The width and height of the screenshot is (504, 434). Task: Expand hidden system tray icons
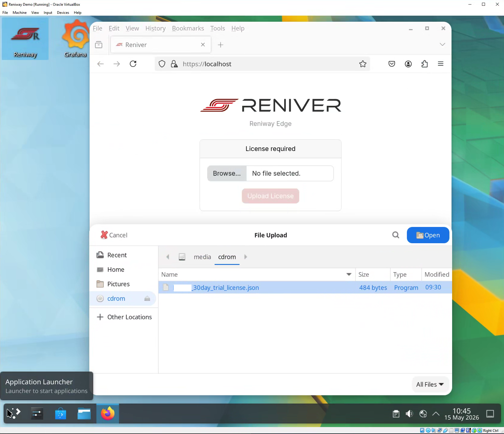tap(436, 414)
